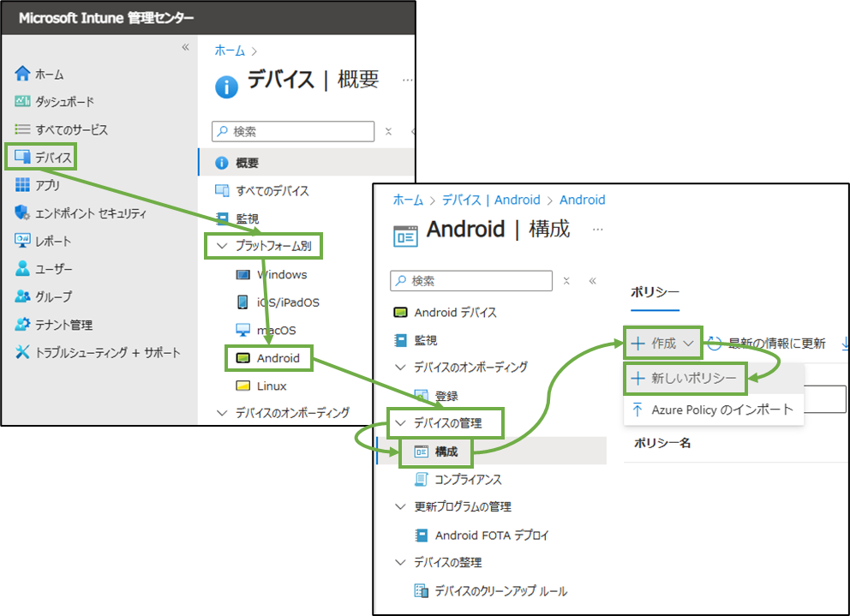This screenshot has height=616, width=850.
Task: Collapse the プラットフォーム別 section
Action: point(222,246)
